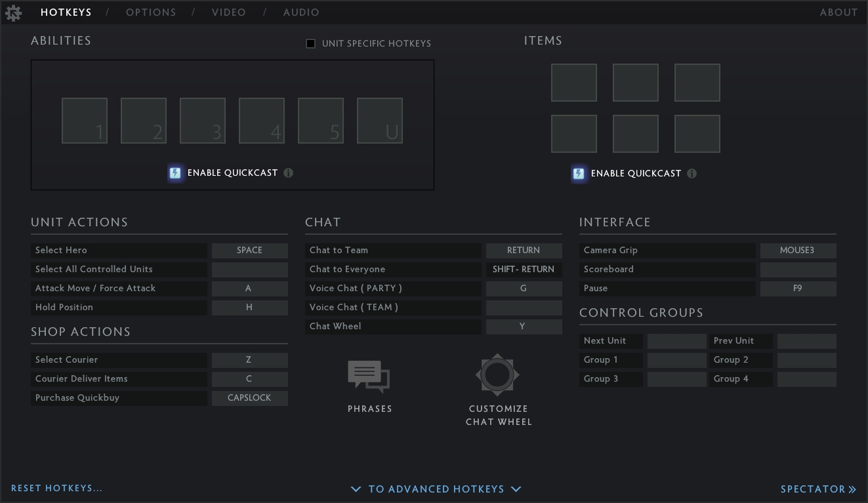Select the top-left item slot
Viewport: 868px width, 503px height.
coord(574,83)
